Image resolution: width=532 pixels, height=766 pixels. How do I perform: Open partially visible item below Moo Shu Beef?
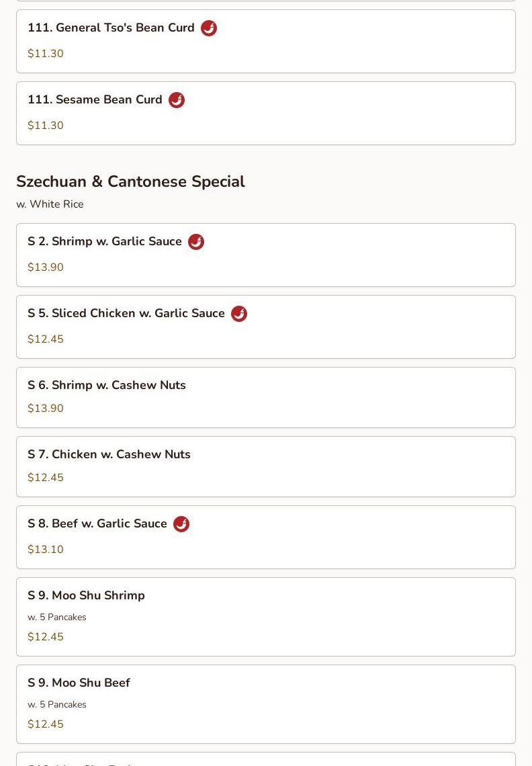pos(266,759)
